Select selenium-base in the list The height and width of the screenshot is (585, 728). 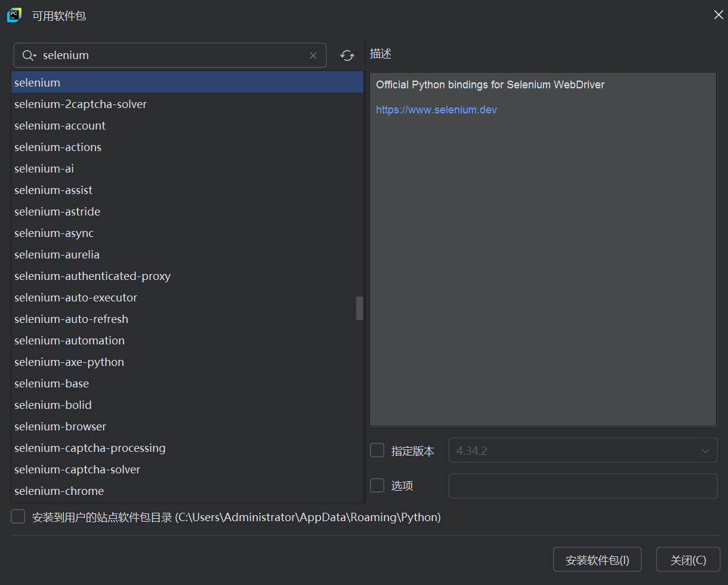tap(187, 383)
